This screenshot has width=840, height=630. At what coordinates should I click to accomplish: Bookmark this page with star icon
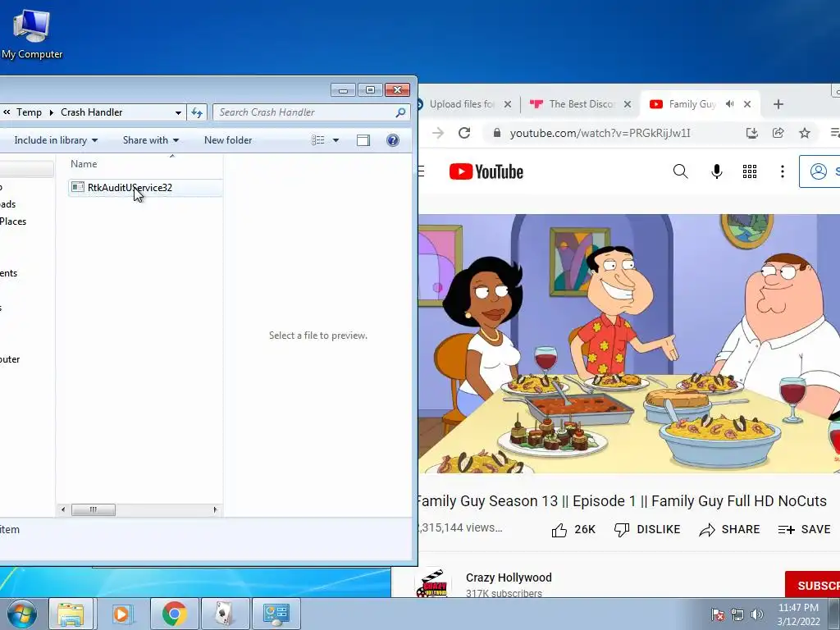[804, 133]
